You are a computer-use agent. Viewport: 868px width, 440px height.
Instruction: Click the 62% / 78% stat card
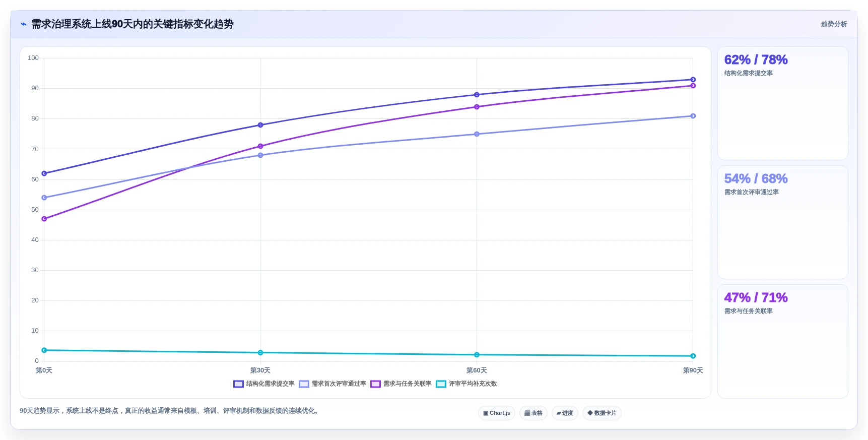(x=782, y=103)
